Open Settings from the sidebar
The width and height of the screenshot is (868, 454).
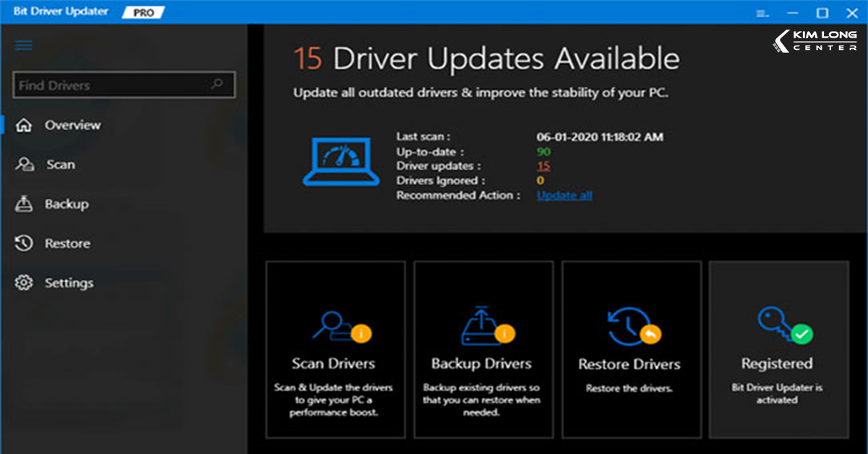point(69,283)
